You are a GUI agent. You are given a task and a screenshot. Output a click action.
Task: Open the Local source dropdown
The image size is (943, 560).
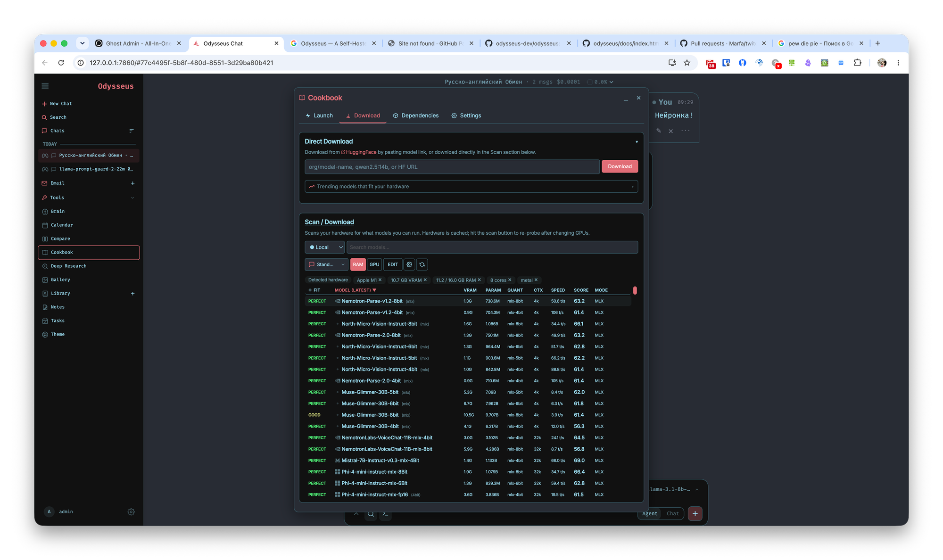(x=325, y=247)
